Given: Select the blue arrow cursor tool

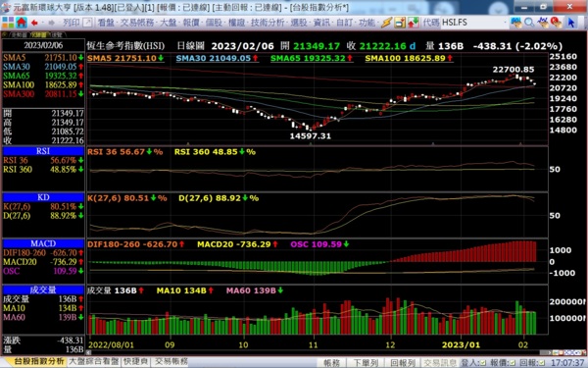Looking at the screenshot, I should click(x=570, y=23).
